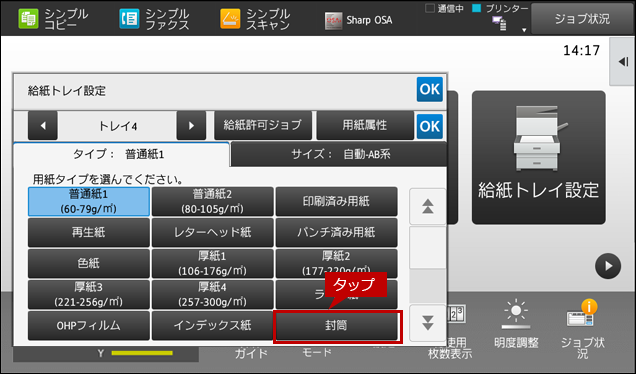Jump down the list with double down arrow
636x374 pixels.
428,323
